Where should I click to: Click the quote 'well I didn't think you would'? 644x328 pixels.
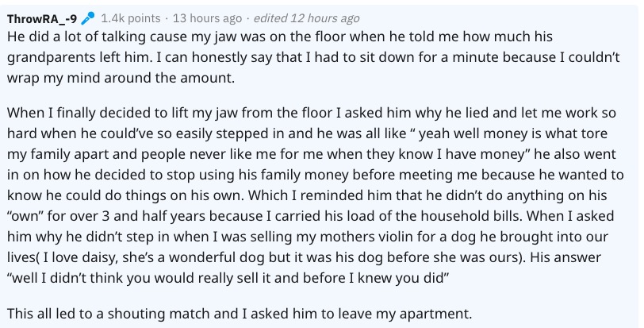228,278
